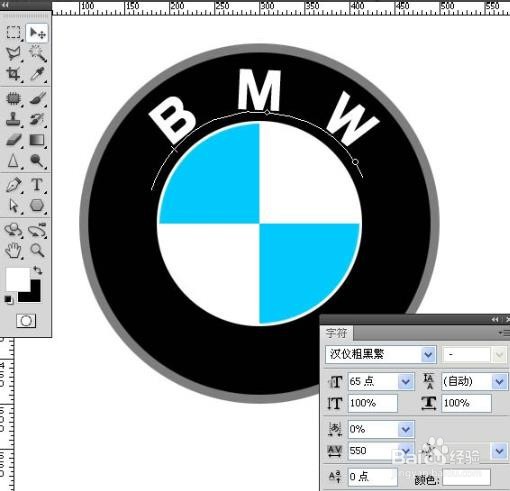Screen dimensions: 510x491
Task: Select the Move tool
Action: 37,33
